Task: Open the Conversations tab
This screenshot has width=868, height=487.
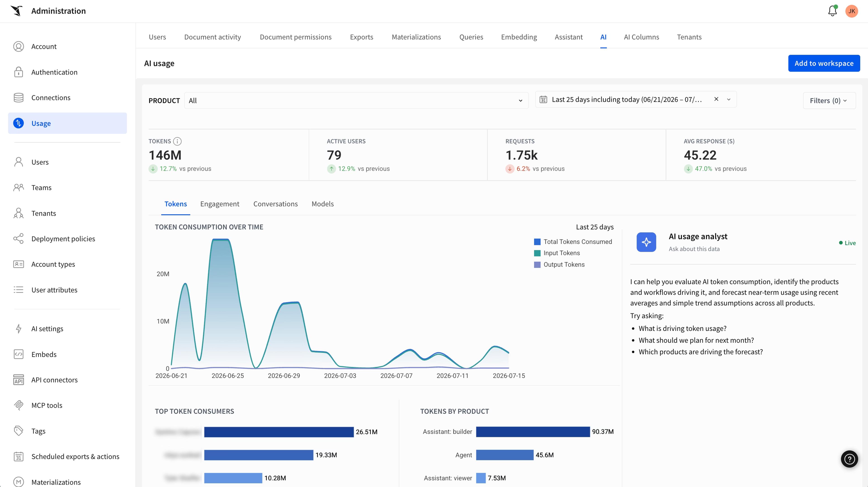Action: pyautogui.click(x=275, y=204)
